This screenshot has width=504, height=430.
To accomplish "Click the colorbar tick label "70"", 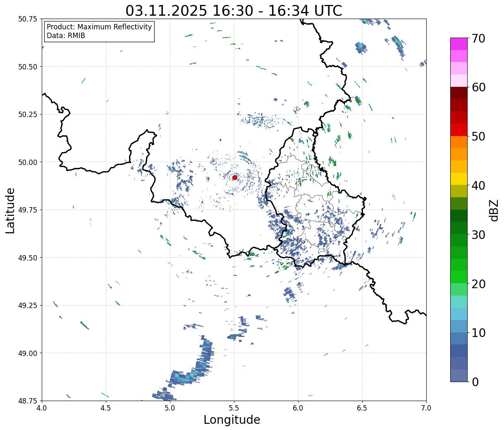I will coord(478,38).
